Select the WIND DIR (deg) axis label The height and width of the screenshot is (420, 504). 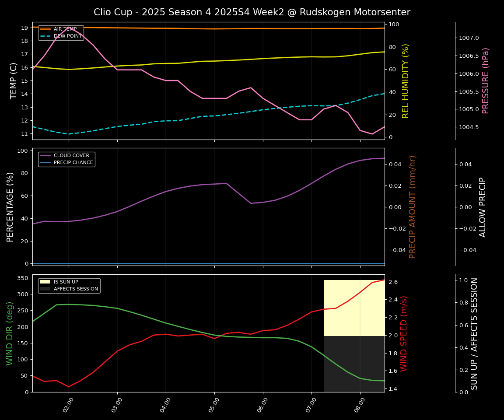coord(10,333)
